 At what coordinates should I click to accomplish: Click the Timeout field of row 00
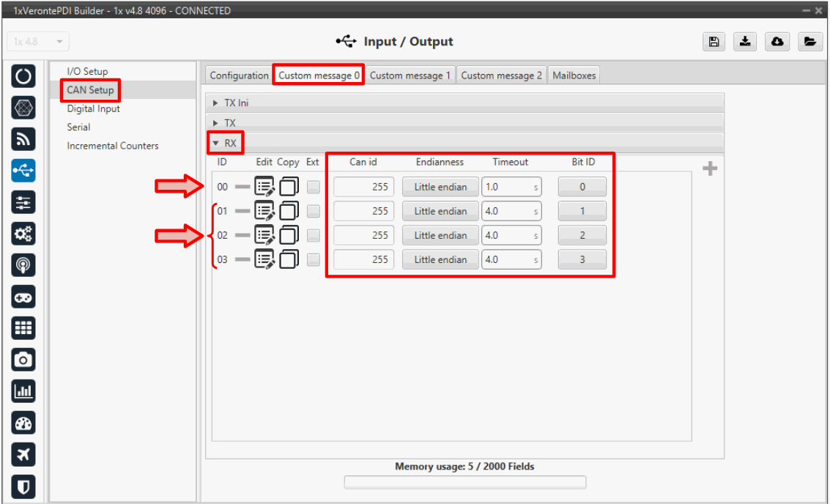coord(505,187)
